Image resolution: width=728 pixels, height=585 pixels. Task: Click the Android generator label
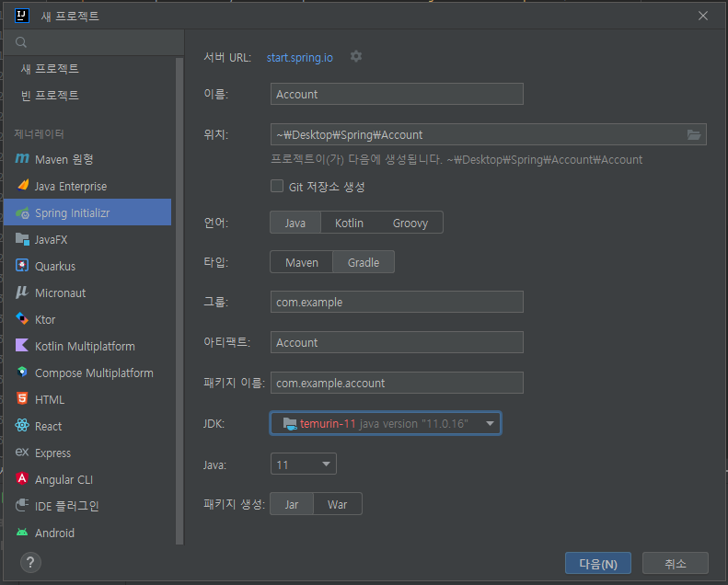55,533
